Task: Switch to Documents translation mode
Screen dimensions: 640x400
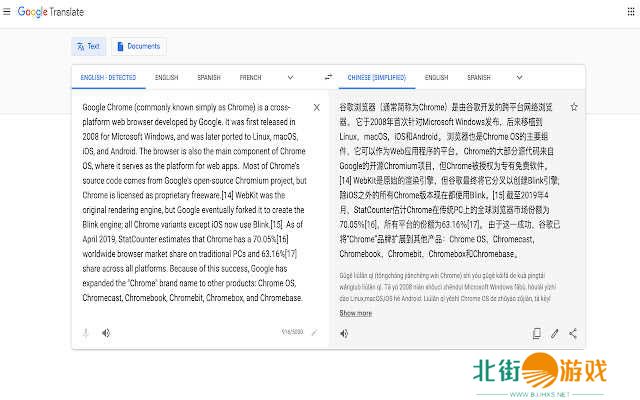Action: click(138, 46)
